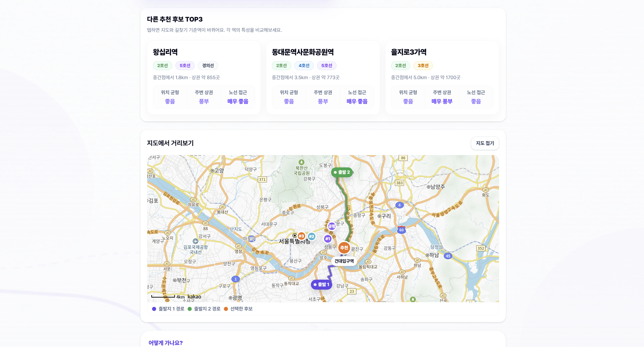Select the 을지로3가역 candidate card
This screenshot has width=644, height=347.
pyautogui.click(x=442, y=78)
